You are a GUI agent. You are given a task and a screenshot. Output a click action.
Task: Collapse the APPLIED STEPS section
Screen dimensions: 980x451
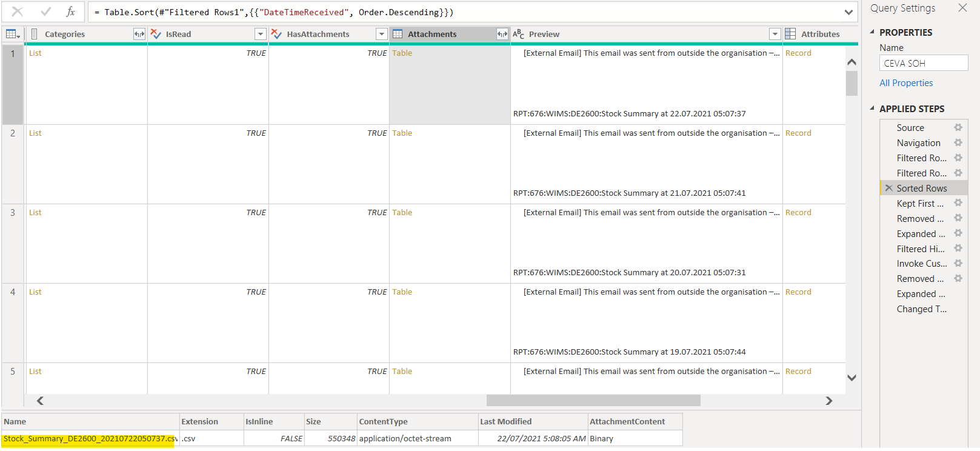click(872, 109)
